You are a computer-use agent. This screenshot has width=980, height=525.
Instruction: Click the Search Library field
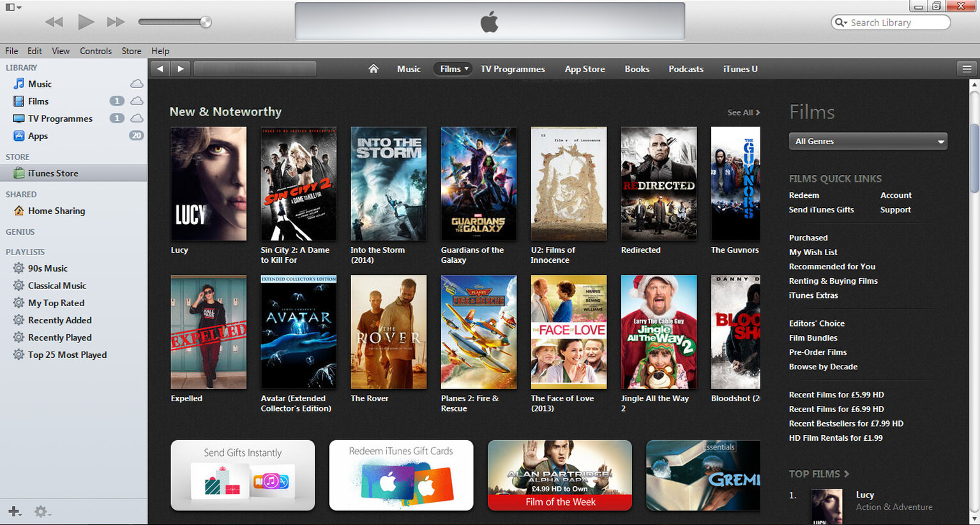pos(891,22)
